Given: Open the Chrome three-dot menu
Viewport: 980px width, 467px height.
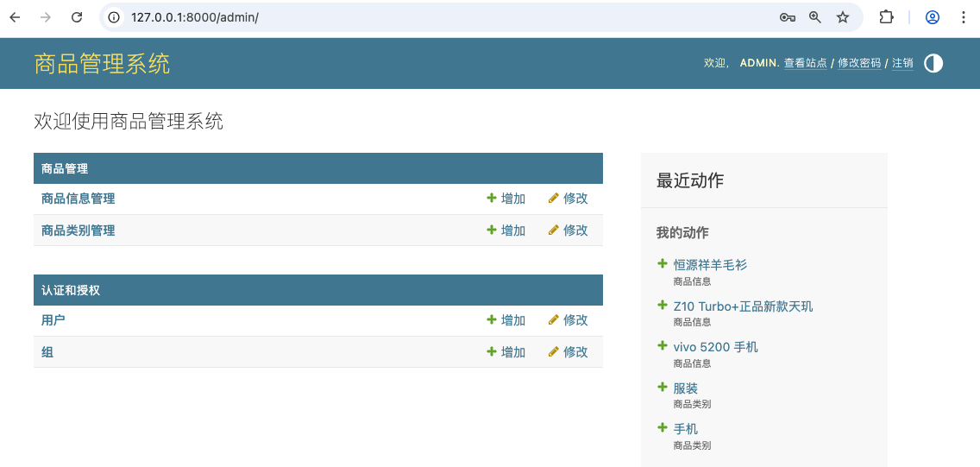Looking at the screenshot, I should point(963,17).
